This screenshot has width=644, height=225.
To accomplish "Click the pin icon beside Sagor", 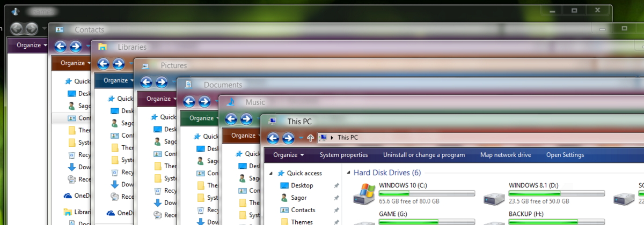I will tap(336, 198).
